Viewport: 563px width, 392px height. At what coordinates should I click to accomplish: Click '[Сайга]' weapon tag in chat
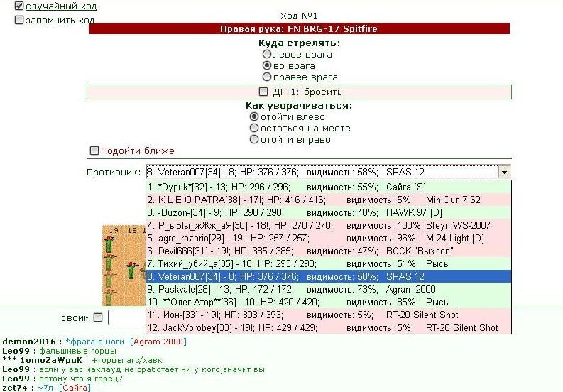[75, 388]
